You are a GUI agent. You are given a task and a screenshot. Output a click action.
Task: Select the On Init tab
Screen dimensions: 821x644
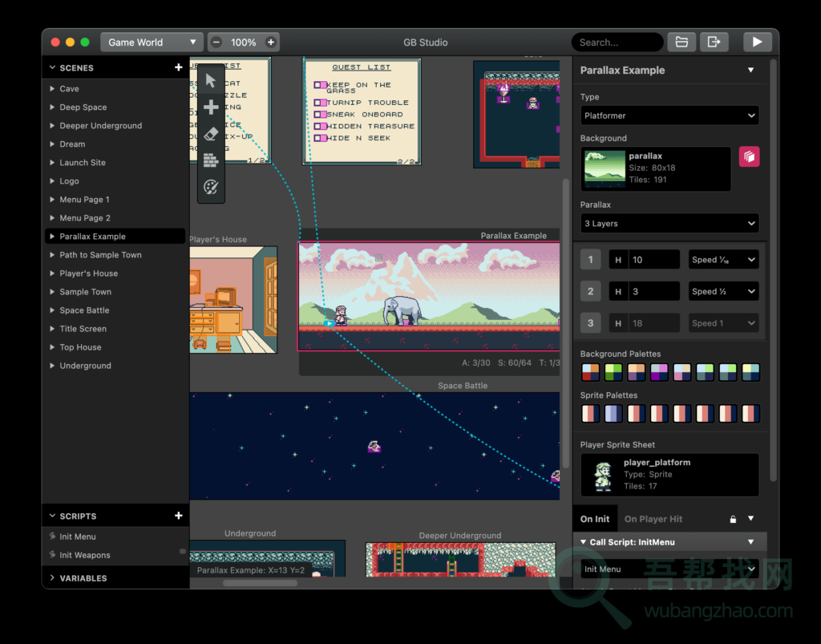tap(595, 519)
